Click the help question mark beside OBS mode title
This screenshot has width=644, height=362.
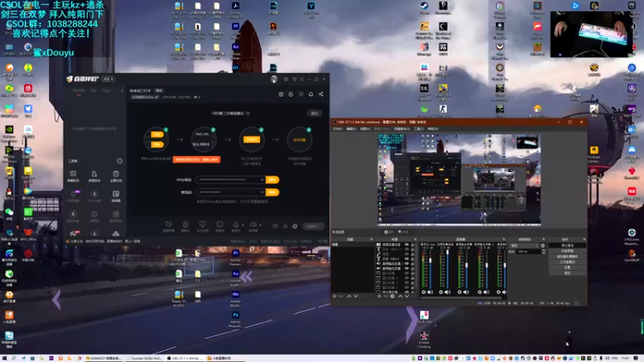pos(248,113)
